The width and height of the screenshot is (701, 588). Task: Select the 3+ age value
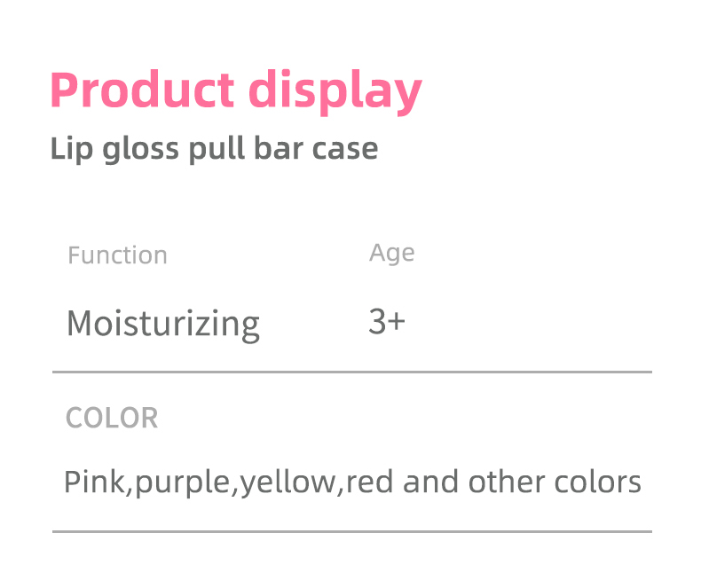coord(386,321)
